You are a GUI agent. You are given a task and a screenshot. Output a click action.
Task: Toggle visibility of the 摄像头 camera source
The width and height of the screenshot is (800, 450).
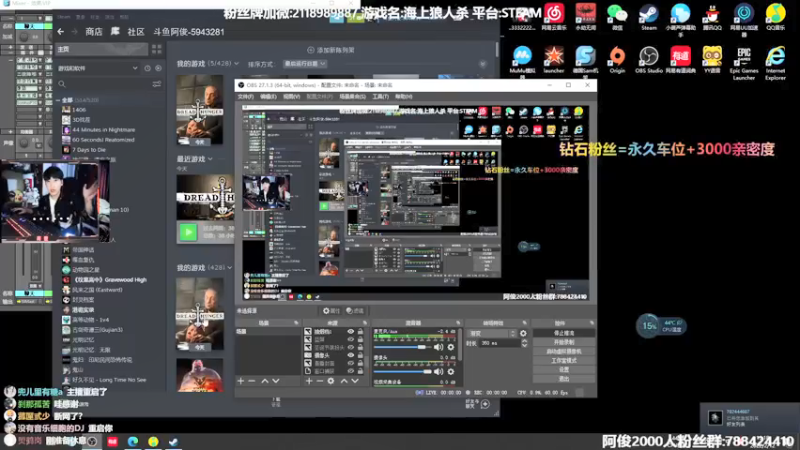click(351, 355)
